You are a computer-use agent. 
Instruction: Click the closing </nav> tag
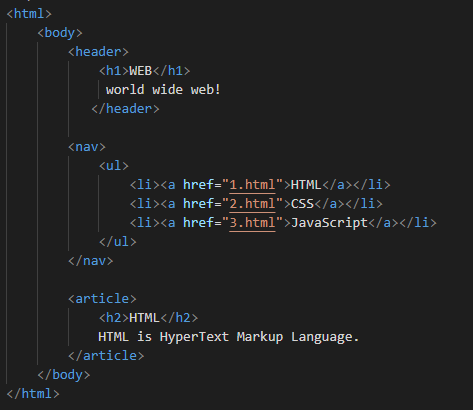coord(91,261)
